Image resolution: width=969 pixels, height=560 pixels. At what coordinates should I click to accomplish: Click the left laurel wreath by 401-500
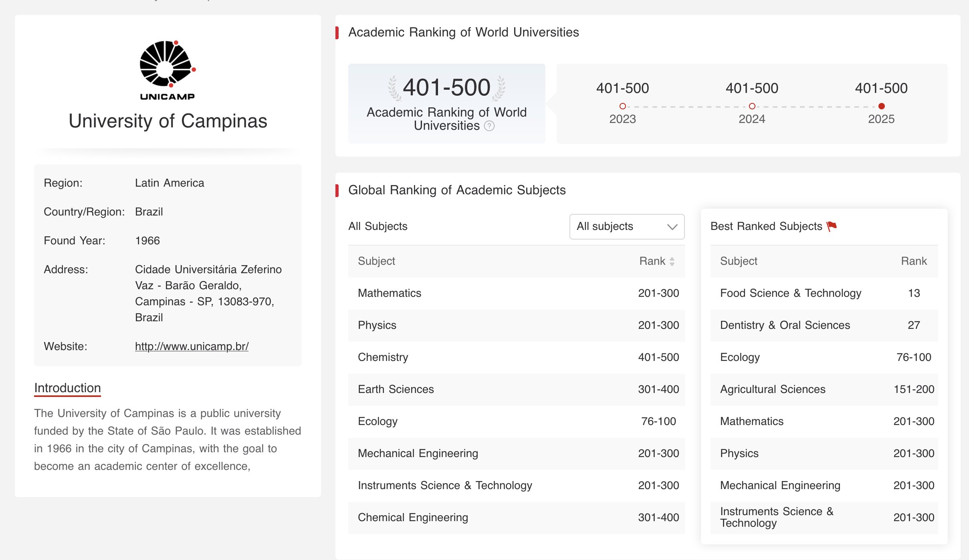tap(394, 88)
